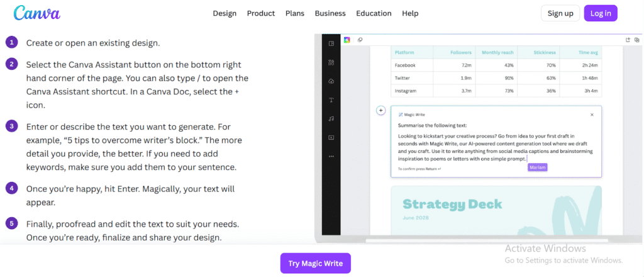Open the Design menu
This screenshot has height=277, width=644.
tap(225, 13)
